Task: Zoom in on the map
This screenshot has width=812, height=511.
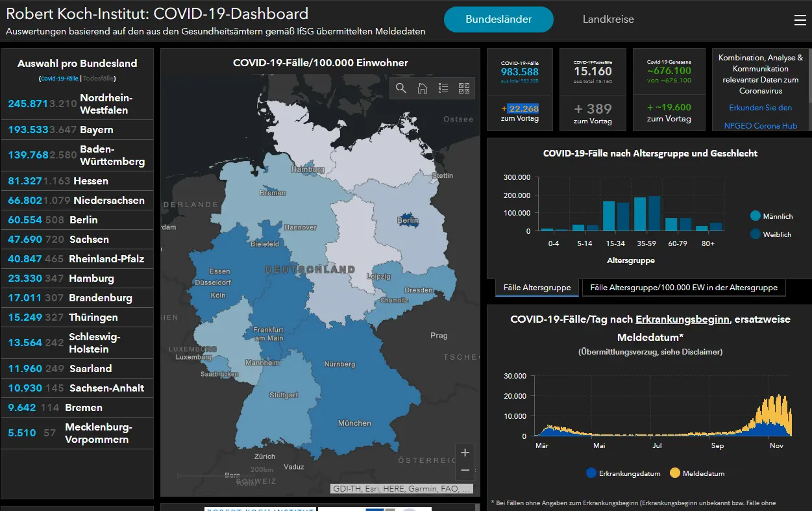Action: click(x=465, y=453)
